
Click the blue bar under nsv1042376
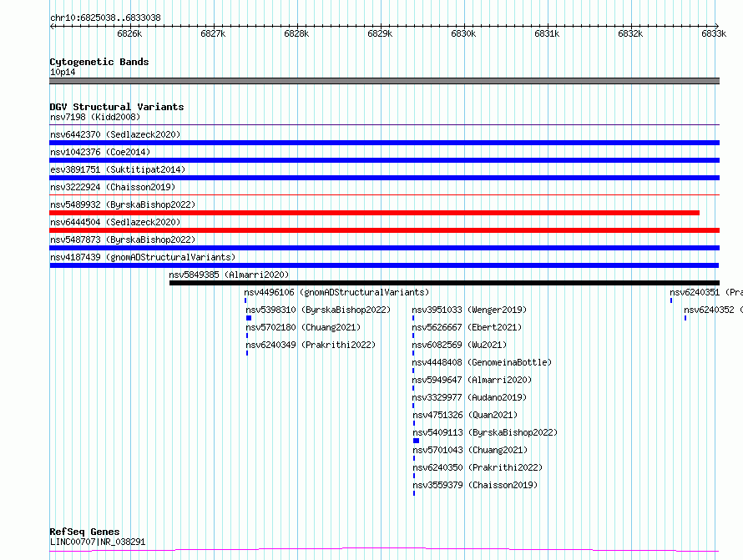384,160
